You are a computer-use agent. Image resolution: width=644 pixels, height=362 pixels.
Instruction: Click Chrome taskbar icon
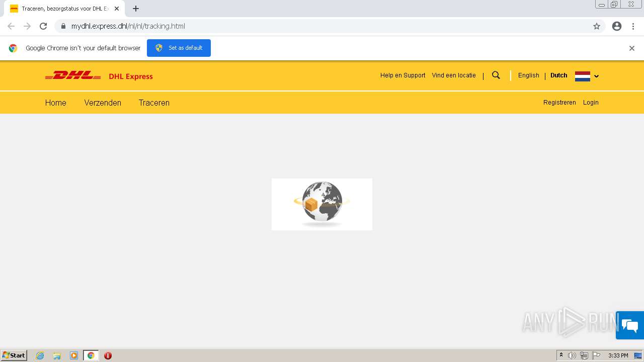click(91, 355)
